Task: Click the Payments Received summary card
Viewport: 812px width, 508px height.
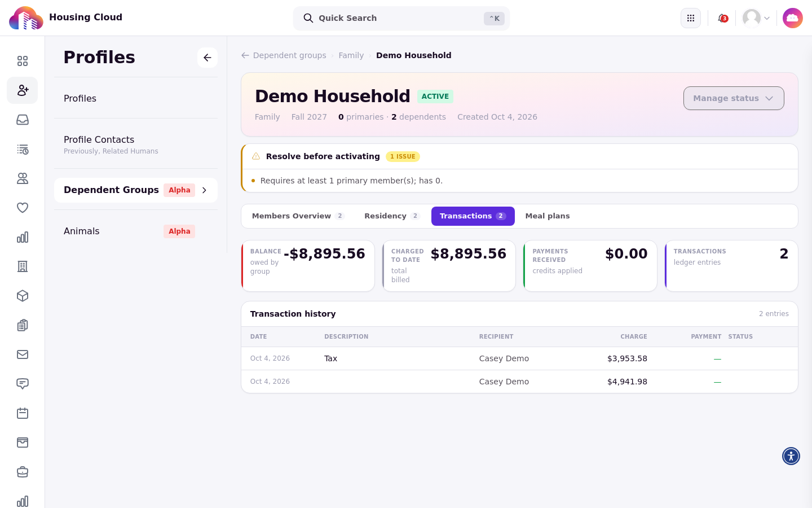Action: click(x=590, y=266)
